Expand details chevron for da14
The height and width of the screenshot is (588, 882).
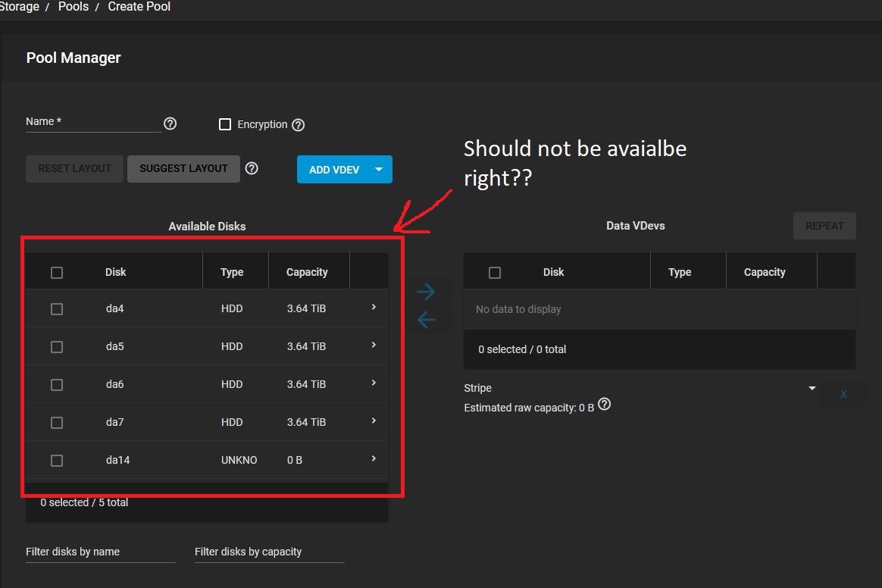coord(374,458)
